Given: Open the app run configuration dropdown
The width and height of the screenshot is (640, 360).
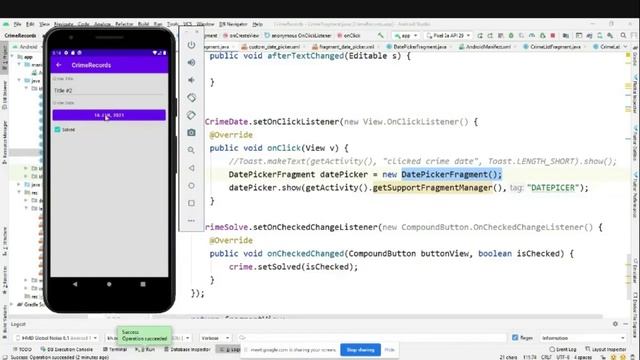Looking at the screenshot, I should tap(405, 36).
